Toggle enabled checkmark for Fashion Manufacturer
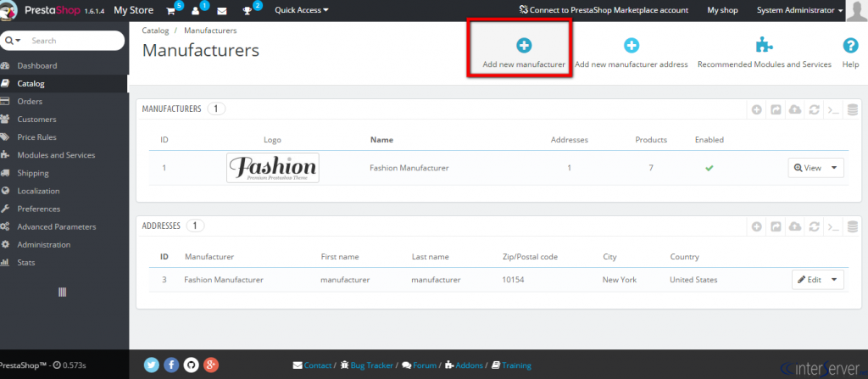 [x=709, y=168]
